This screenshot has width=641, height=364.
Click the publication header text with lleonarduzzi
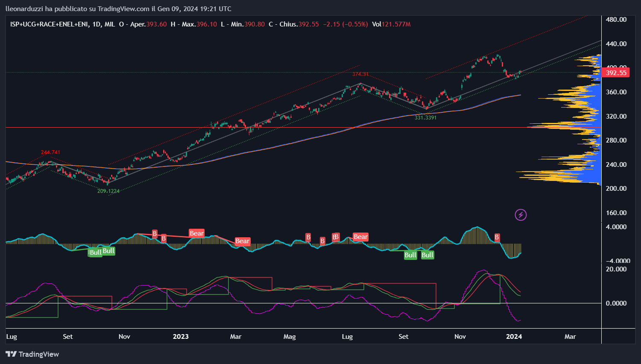(119, 9)
